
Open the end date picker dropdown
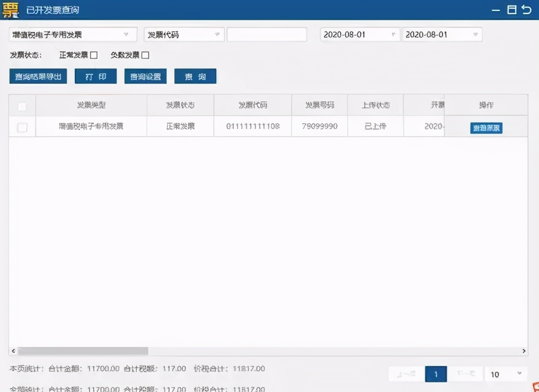[442, 34]
